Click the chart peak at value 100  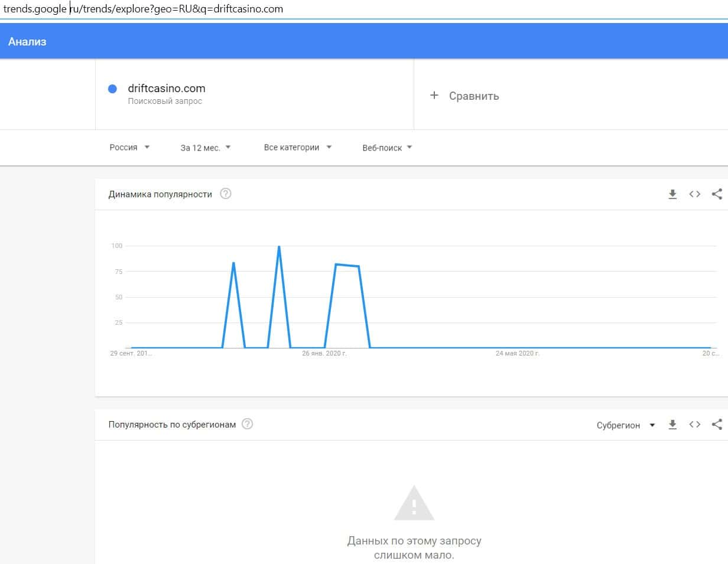pyautogui.click(x=279, y=246)
